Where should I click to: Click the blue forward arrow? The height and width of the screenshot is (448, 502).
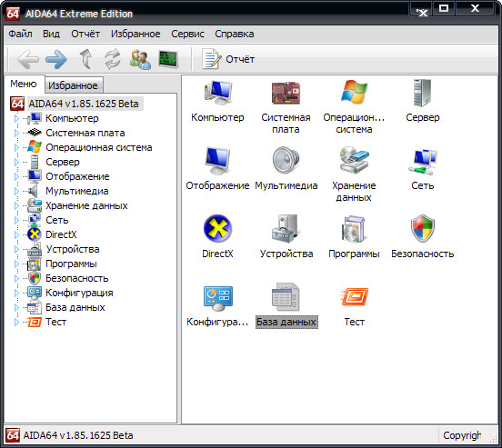(56, 59)
